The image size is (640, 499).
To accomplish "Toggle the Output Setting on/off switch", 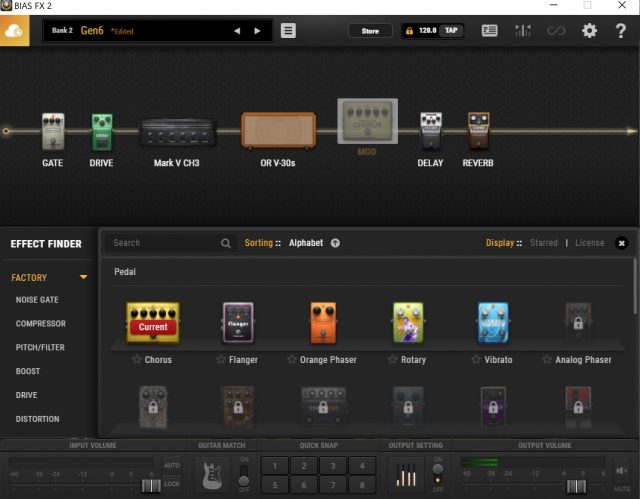I will click(438, 475).
